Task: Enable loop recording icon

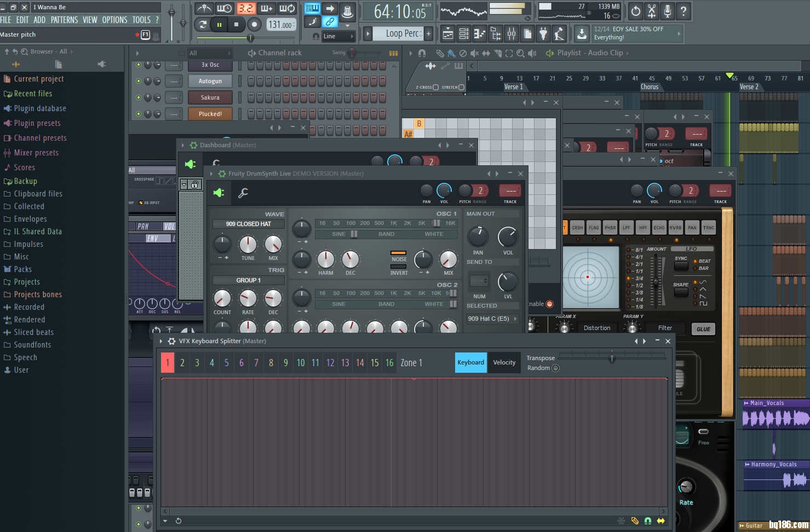Action: coord(287,9)
